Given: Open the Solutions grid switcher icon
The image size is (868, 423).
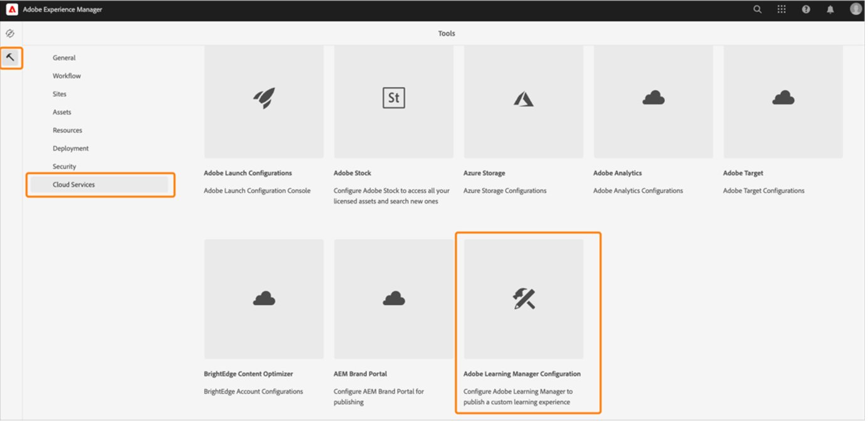Looking at the screenshot, I should coord(781,9).
